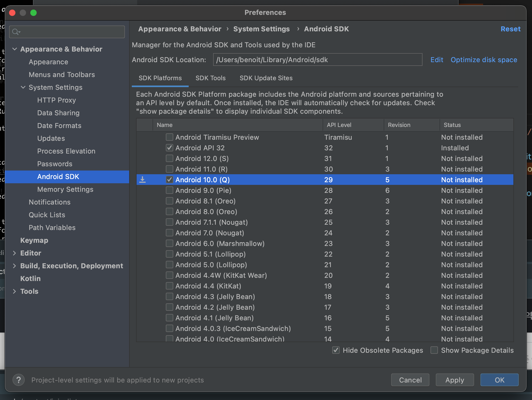Collapse the Appearance & Behavior section

15,49
